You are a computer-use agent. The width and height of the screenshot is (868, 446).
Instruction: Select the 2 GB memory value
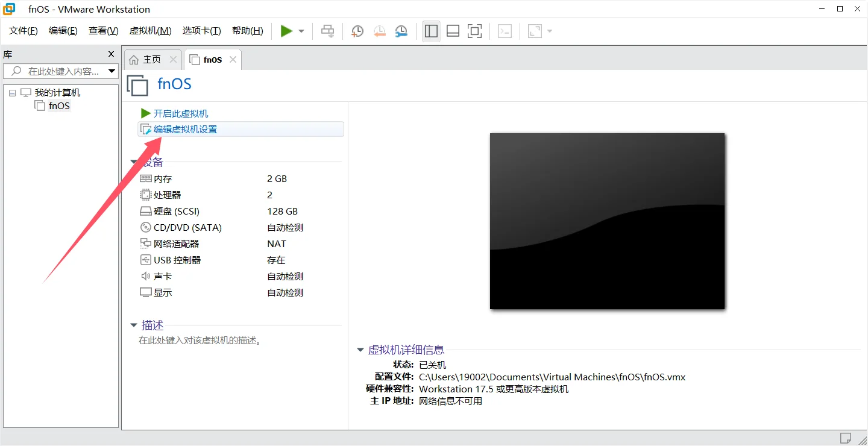(x=277, y=179)
